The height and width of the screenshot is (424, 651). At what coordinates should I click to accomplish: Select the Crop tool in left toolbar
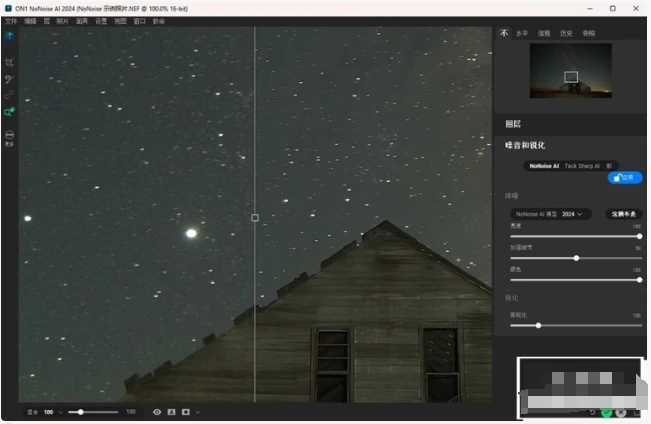pyautogui.click(x=9, y=63)
